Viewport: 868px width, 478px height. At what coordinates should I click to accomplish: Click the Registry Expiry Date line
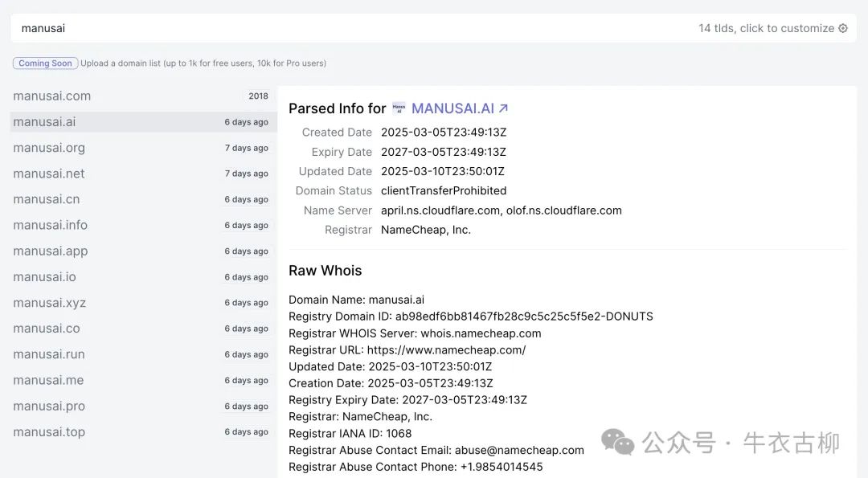coord(407,400)
